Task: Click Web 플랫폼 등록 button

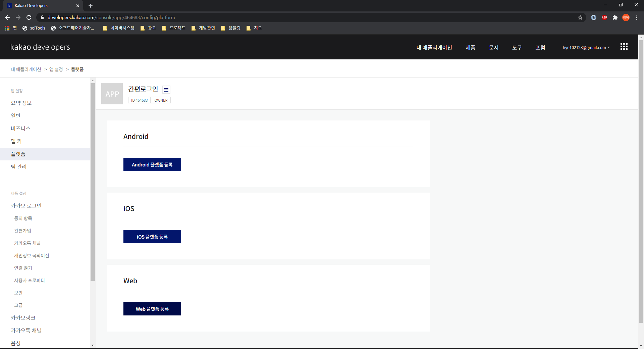Action: tap(152, 309)
